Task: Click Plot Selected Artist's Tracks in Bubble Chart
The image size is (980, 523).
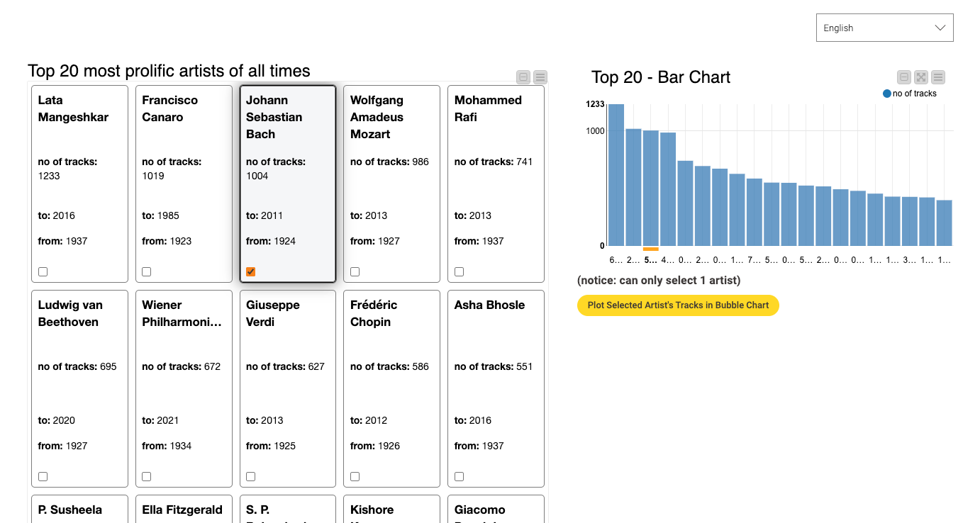Action: click(678, 305)
